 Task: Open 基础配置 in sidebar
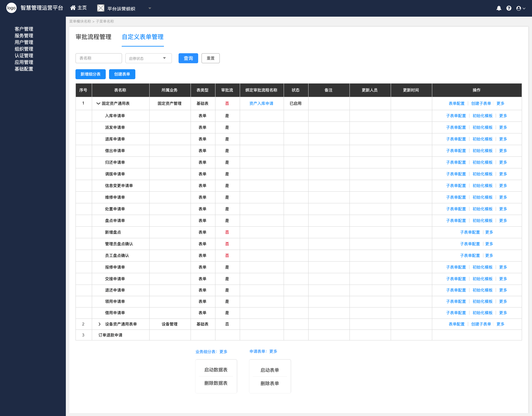click(24, 69)
